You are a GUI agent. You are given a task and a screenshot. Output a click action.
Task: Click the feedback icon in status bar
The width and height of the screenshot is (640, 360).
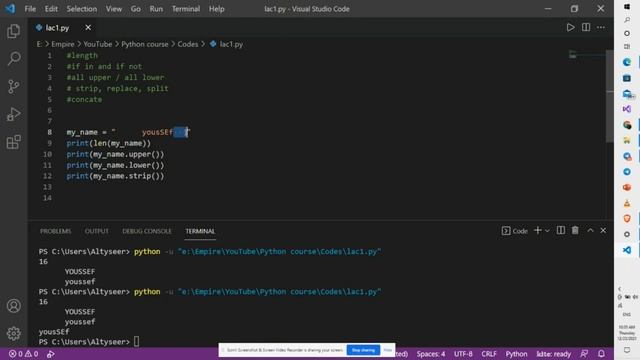pos(584,354)
